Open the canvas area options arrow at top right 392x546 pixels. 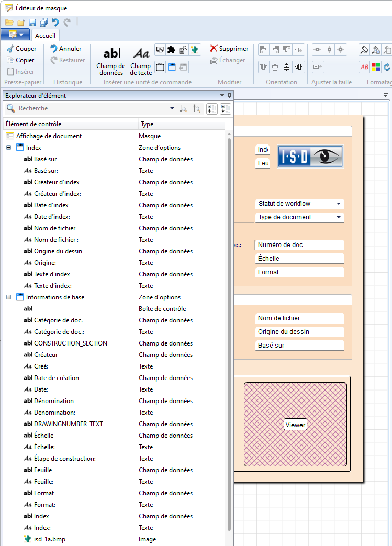pyautogui.click(x=385, y=95)
